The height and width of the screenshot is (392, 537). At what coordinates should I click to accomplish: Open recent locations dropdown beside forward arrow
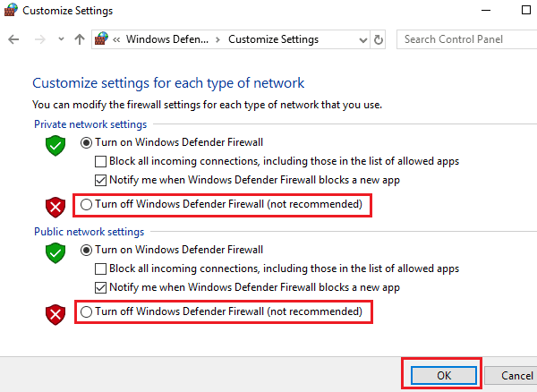60,39
